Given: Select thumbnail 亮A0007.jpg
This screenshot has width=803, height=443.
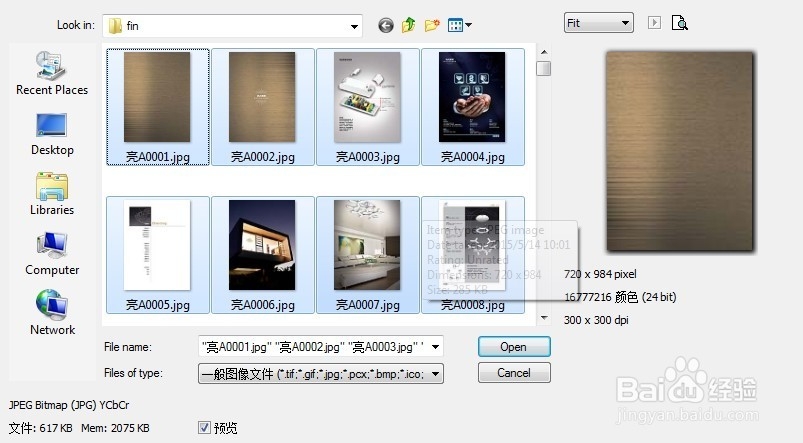Looking at the screenshot, I should point(368,255).
